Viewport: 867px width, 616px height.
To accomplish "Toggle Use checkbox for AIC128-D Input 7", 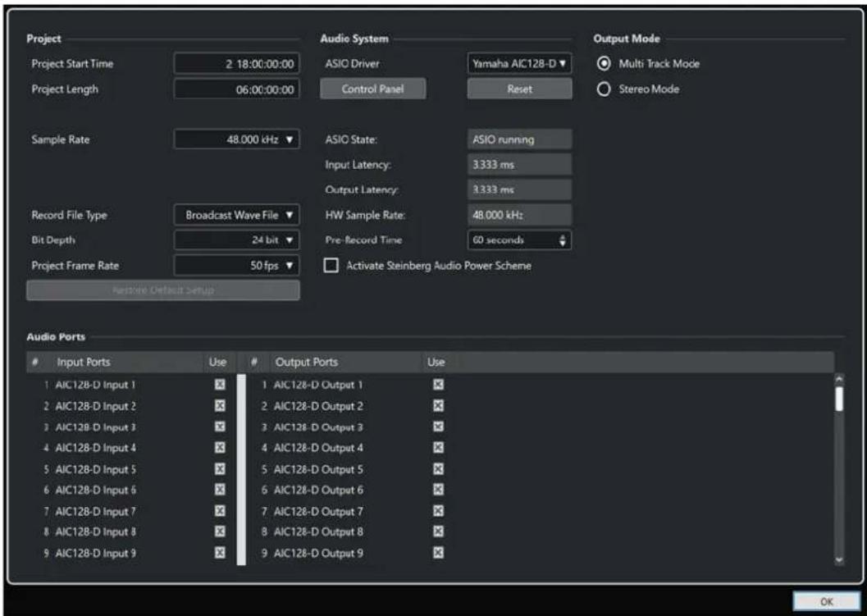I will 220,511.
